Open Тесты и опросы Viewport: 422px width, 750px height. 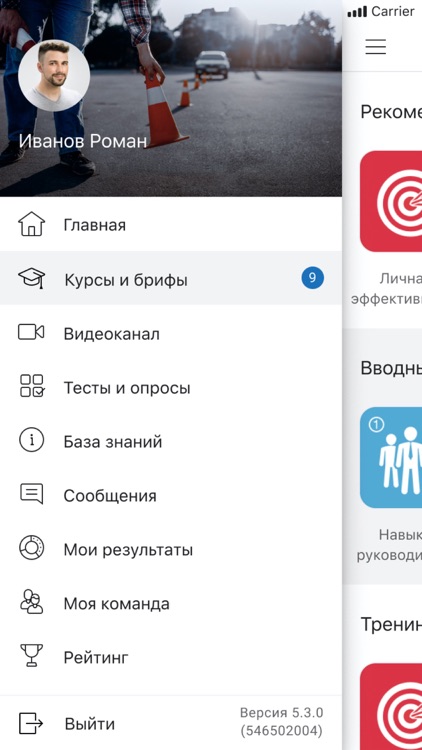pyautogui.click(x=171, y=386)
